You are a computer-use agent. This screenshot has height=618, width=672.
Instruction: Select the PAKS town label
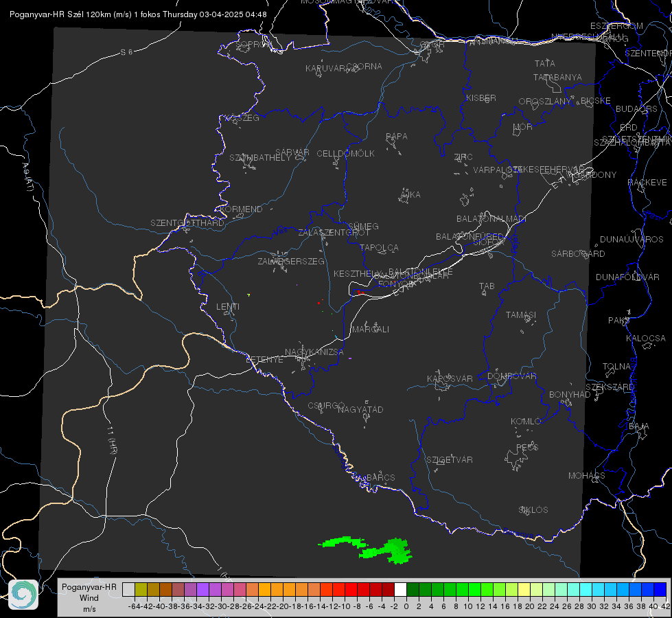[618, 321]
